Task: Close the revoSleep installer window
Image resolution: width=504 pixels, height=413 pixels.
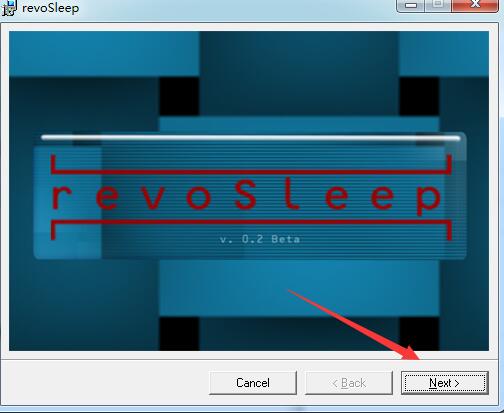Action: point(476,5)
